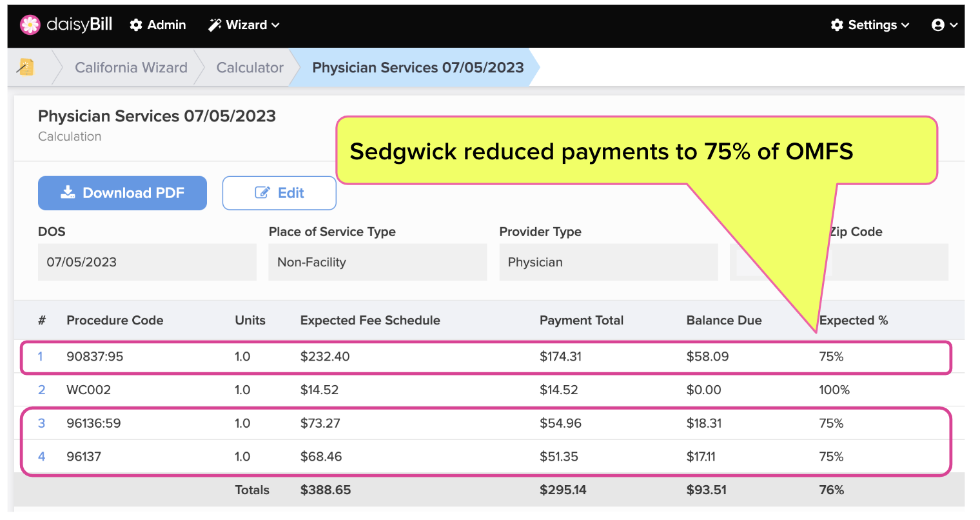Select the Physician Services 07/05/2023 breadcrumb tab
Viewport: 980px width, 520px height.
418,67
